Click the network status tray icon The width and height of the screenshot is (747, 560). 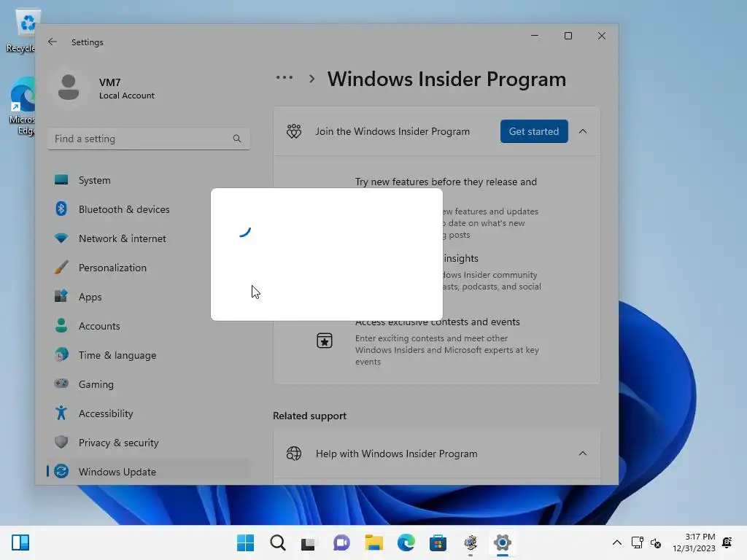click(637, 542)
